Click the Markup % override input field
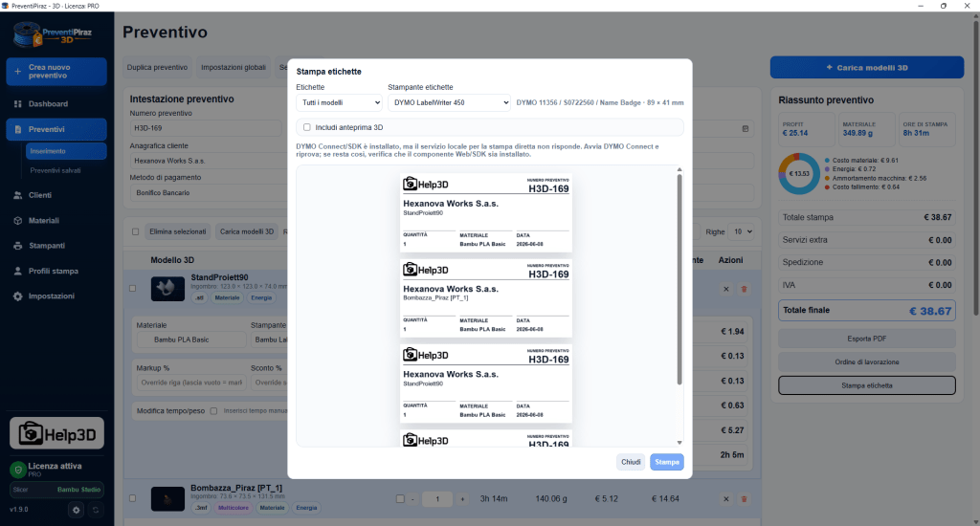The height and width of the screenshot is (526, 980). tap(191, 383)
